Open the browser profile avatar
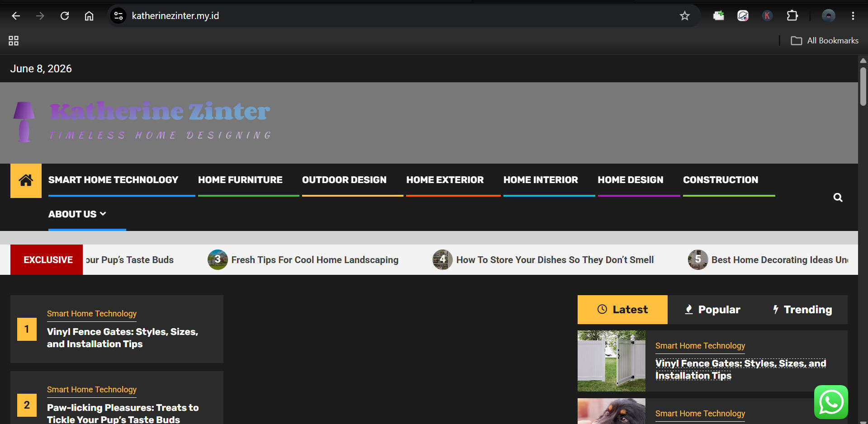 tap(828, 16)
